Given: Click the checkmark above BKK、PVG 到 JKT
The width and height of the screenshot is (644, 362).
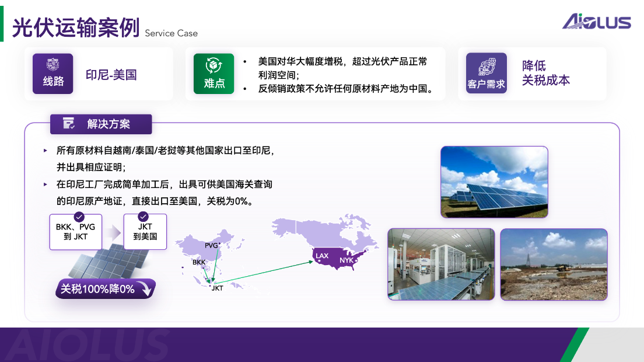Looking at the screenshot, I should coord(79,217).
